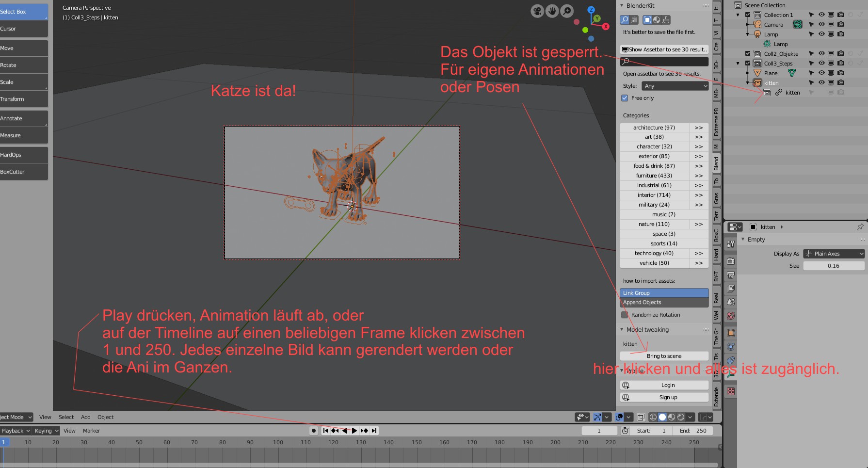This screenshot has width=868, height=468.
Task: Open the furniture (433) category
Action: (654, 176)
